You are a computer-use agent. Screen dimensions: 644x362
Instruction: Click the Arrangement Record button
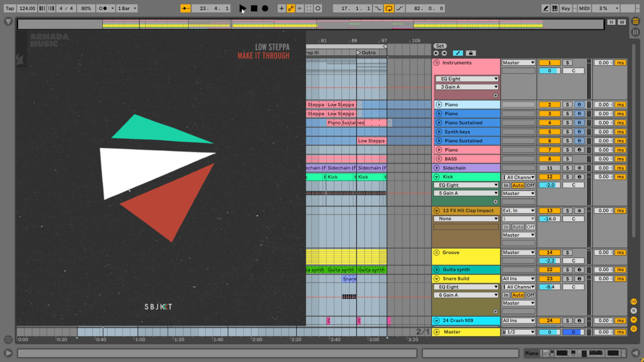click(x=265, y=9)
